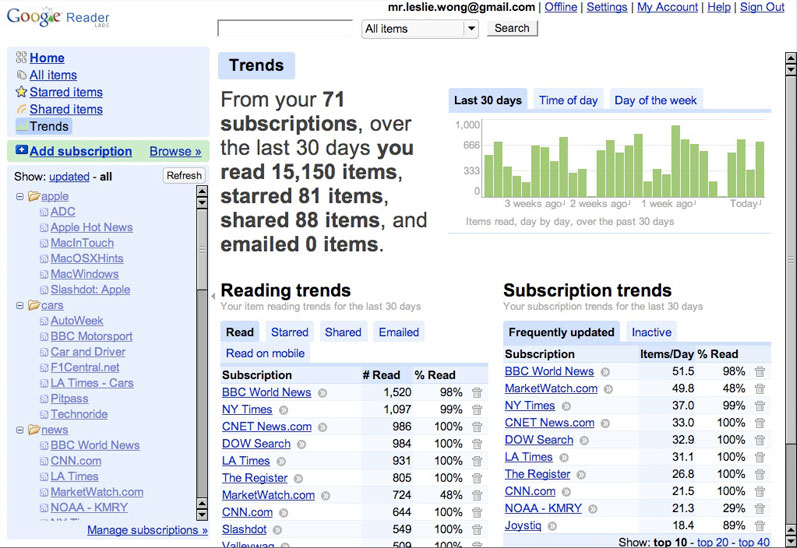This screenshot has height=548, width=797.
Task: Open arrow icon next to BBC World News reading row
Action: click(x=322, y=393)
